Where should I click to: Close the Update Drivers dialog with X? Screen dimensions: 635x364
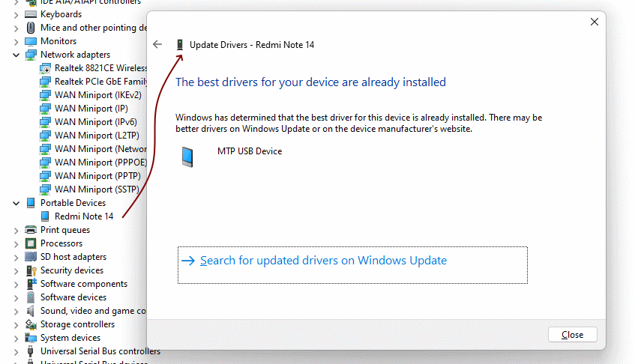594,22
